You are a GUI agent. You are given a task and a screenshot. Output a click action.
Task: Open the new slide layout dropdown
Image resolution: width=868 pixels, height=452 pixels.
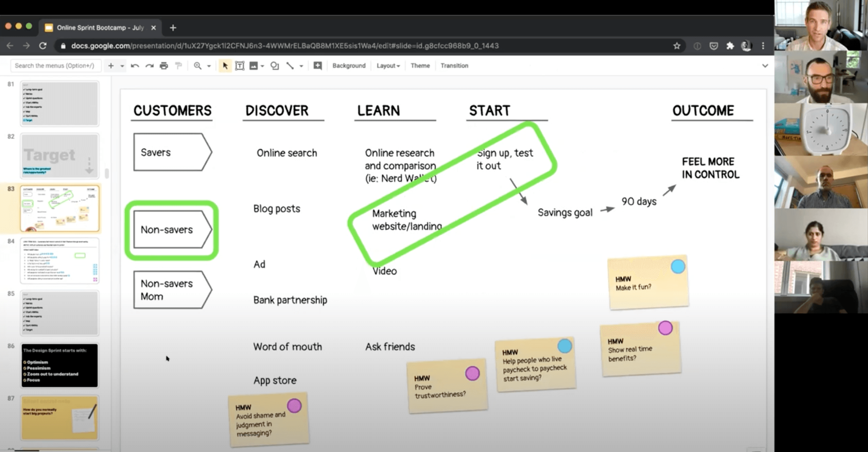pyautogui.click(x=123, y=66)
